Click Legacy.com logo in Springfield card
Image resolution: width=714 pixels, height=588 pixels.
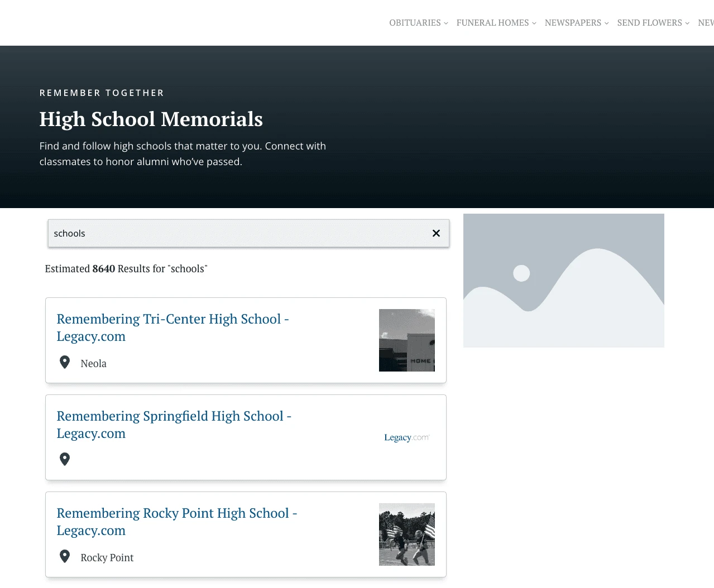pyautogui.click(x=406, y=437)
